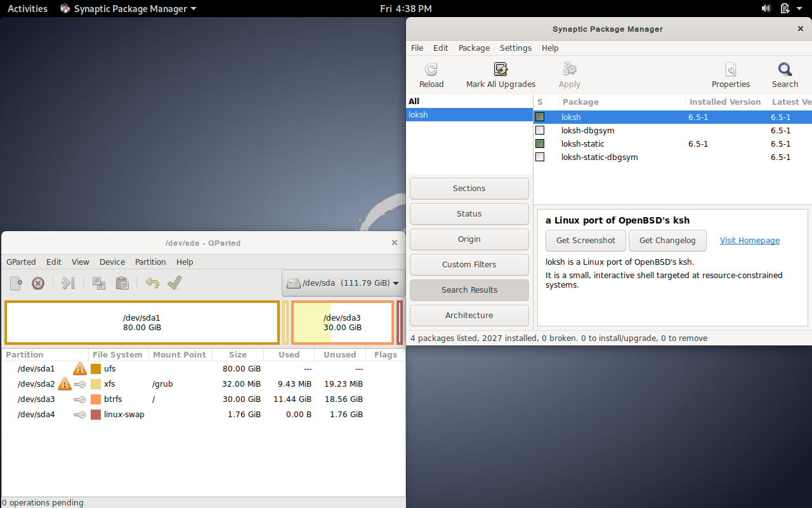Click the Architecture filter button
The height and width of the screenshot is (508, 812).
469,315
